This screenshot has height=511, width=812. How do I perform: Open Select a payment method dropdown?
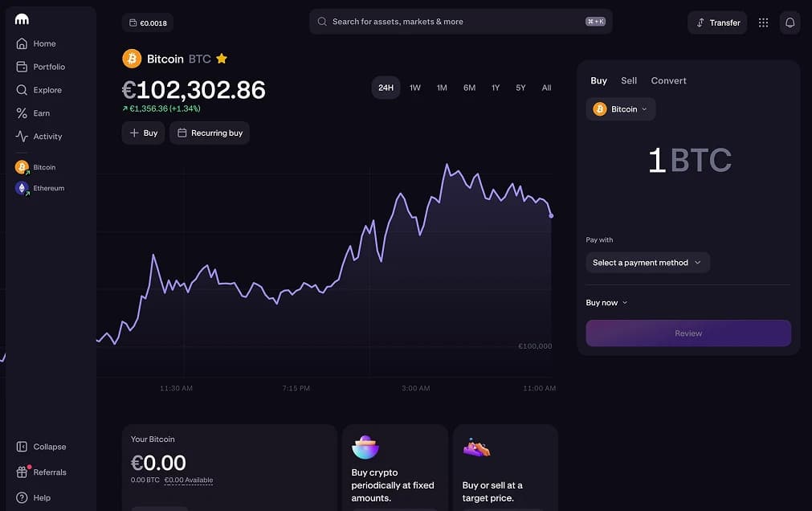[647, 263]
